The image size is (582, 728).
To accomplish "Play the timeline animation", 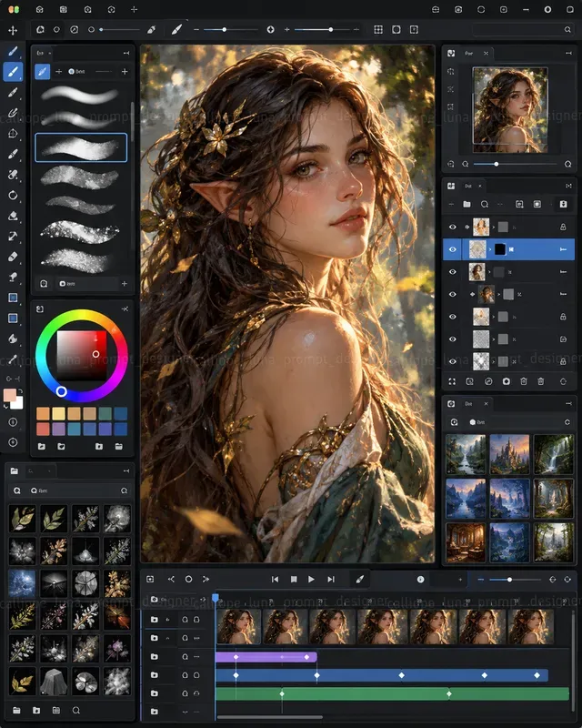I will click(311, 579).
